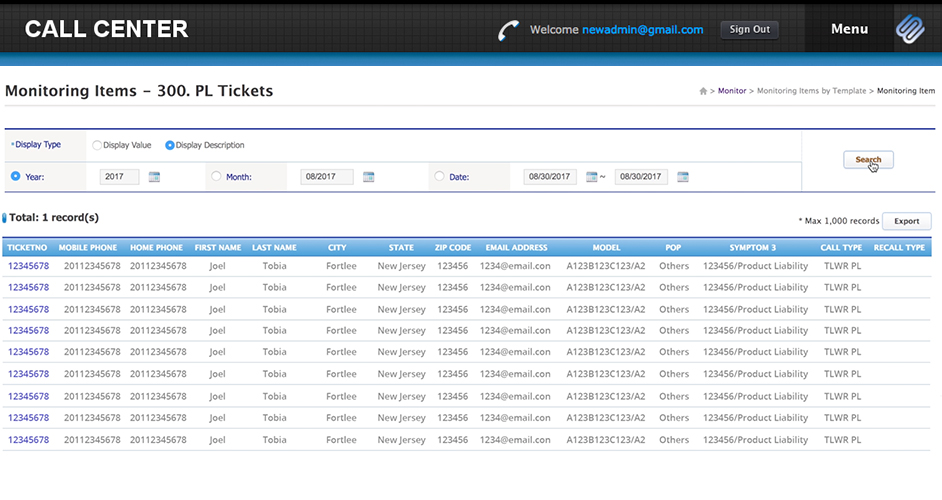This screenshot has width=942, height=500.
Task: Click the Sign Out button
Action: click(x=749, y=29)
